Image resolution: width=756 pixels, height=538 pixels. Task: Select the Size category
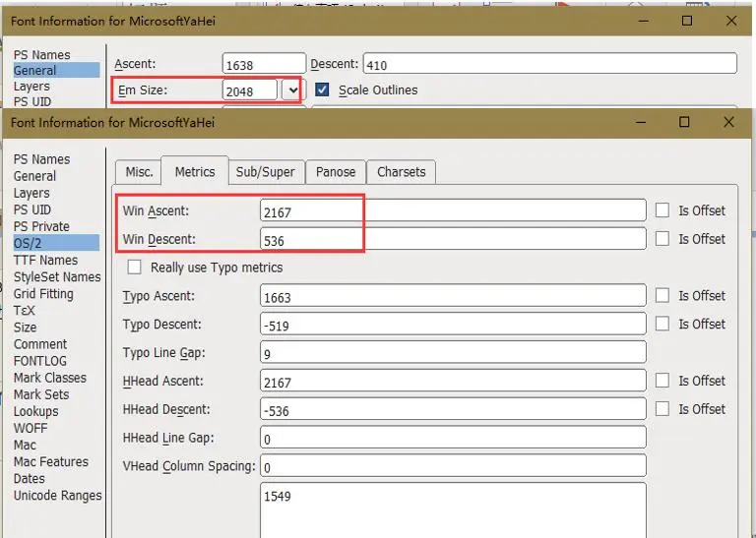[25, 328]
